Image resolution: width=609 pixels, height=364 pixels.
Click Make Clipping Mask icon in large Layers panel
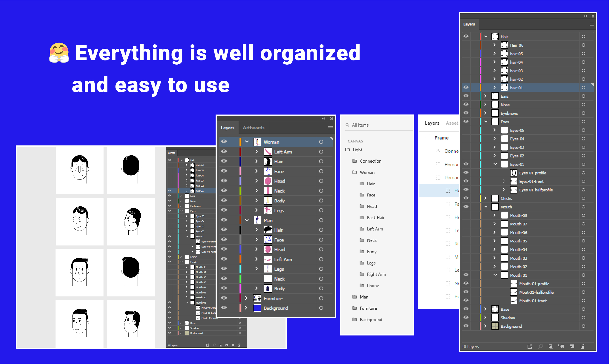(x=551, y=346)
